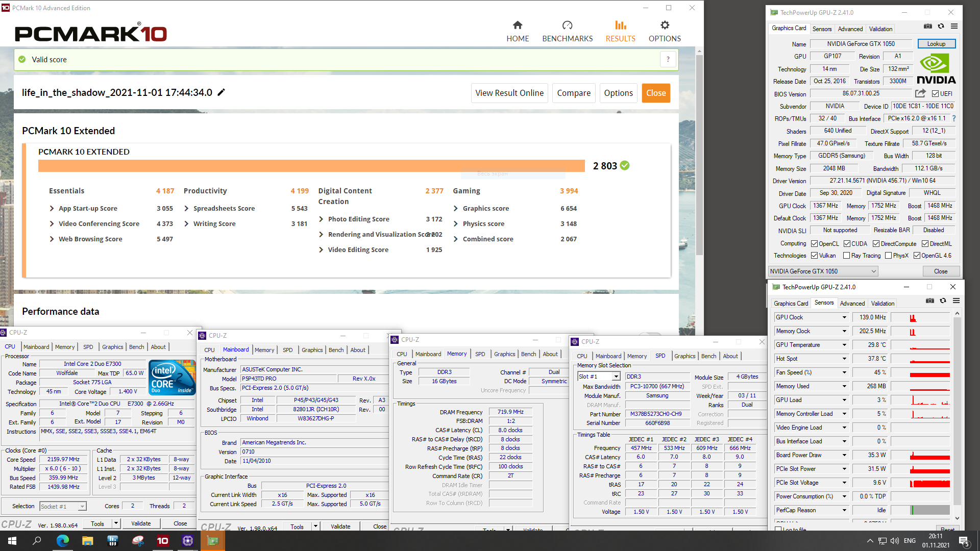
Task: Take screenshot in top GPU-Z window
Action: point(928,27)
